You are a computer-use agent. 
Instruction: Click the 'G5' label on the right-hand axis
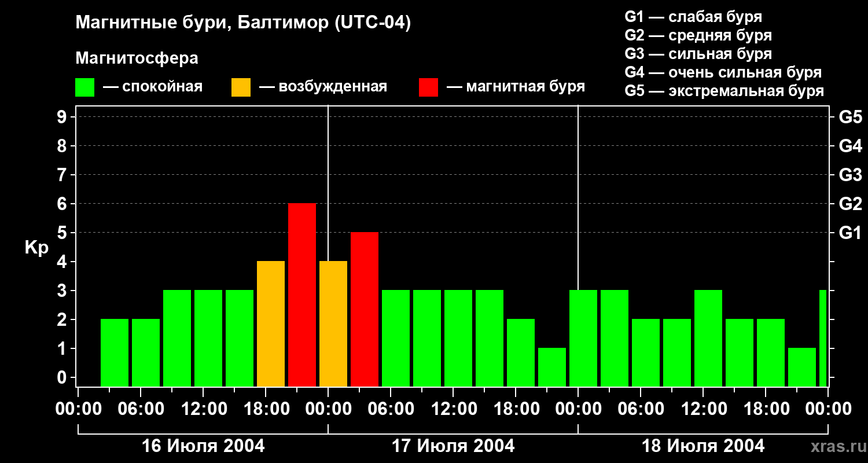click(x=850, y=117)
